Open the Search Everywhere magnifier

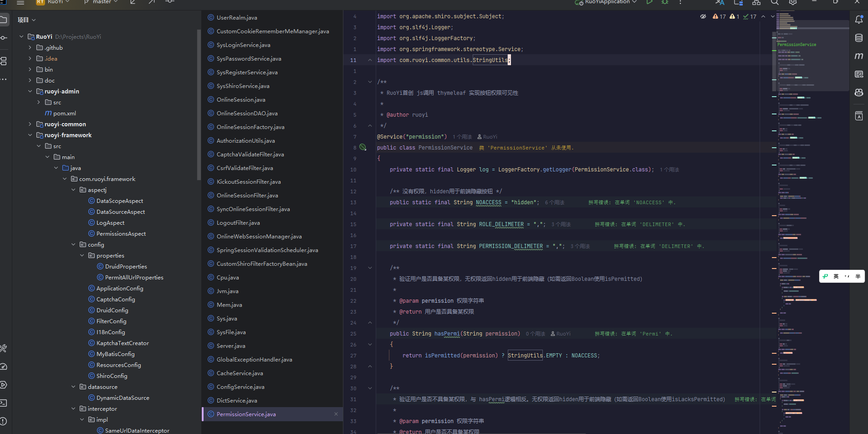(x=774, y=2)
